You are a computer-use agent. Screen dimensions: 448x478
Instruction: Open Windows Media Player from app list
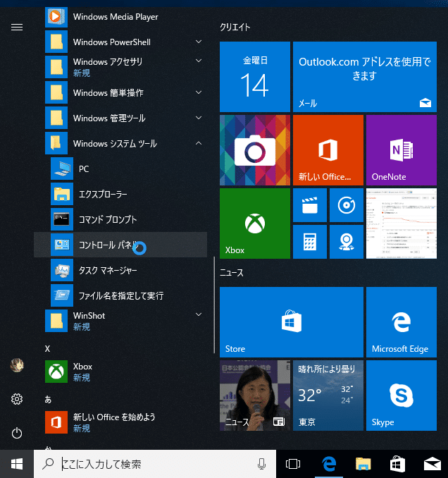coord(120,17)
